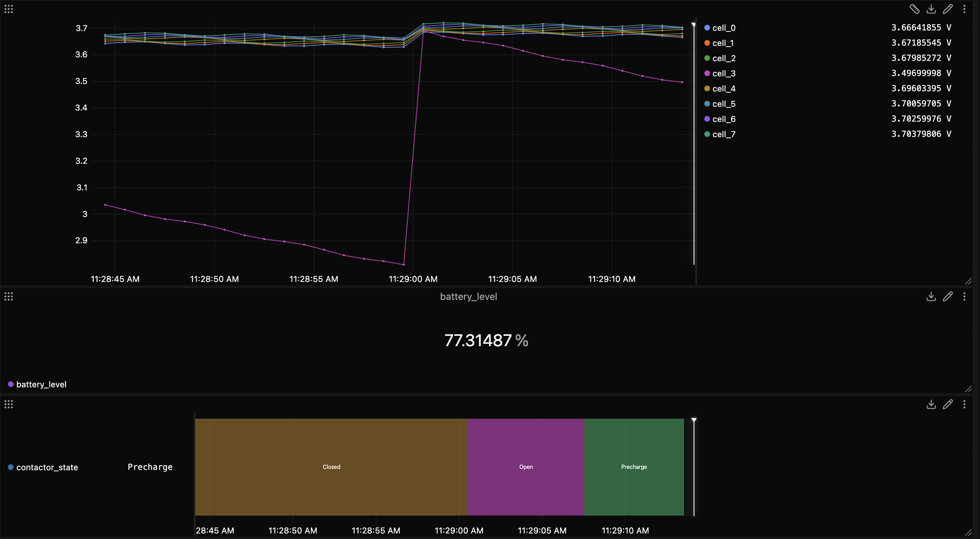Click the resize corner of the contactor_state panel
This screenshot has width=980, height=539.
[x=968, y=532]
